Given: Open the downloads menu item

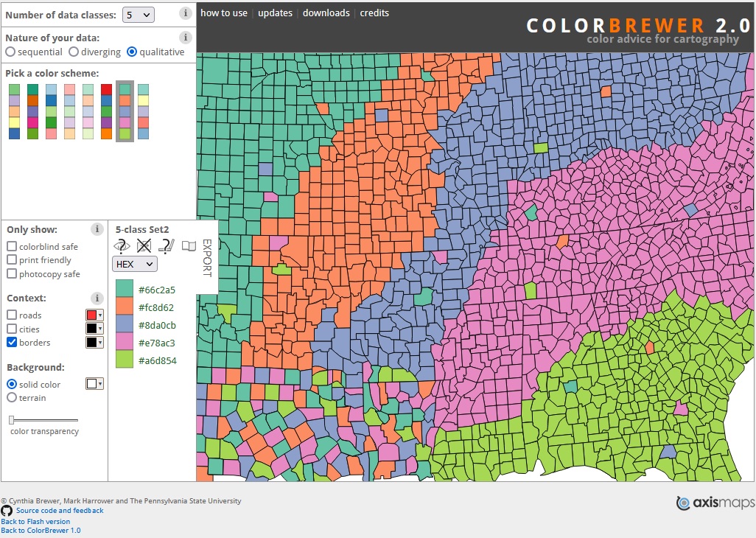Looking at the screenshot, I should click(x=326, y=13).
